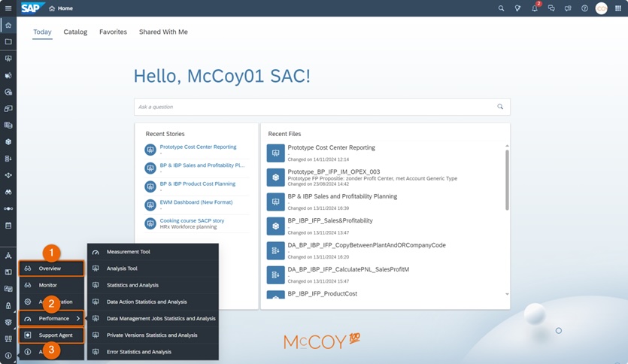Open BP & IBP Sales and Profitability recent story
This screenshot has width=628, height=364.
(x=202, y=165)
